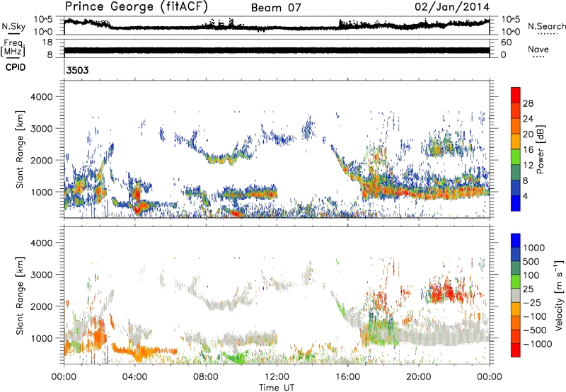This screenshot has height=392, width=566.
Task: Select the "CPID" row label
Action: pyautogui.click(x=16, y=67)
